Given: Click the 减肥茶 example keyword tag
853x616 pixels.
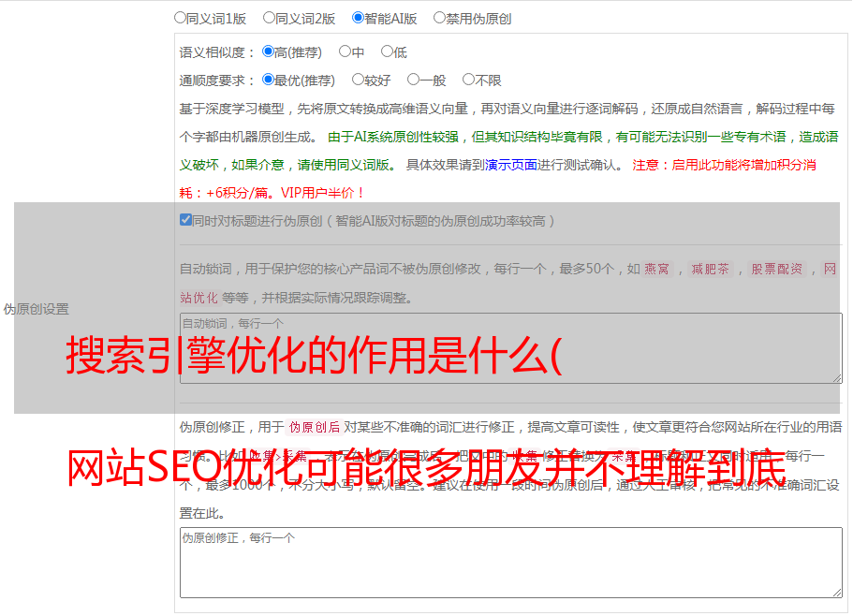Looking at the screenshot, I should [x=710, y=269].
